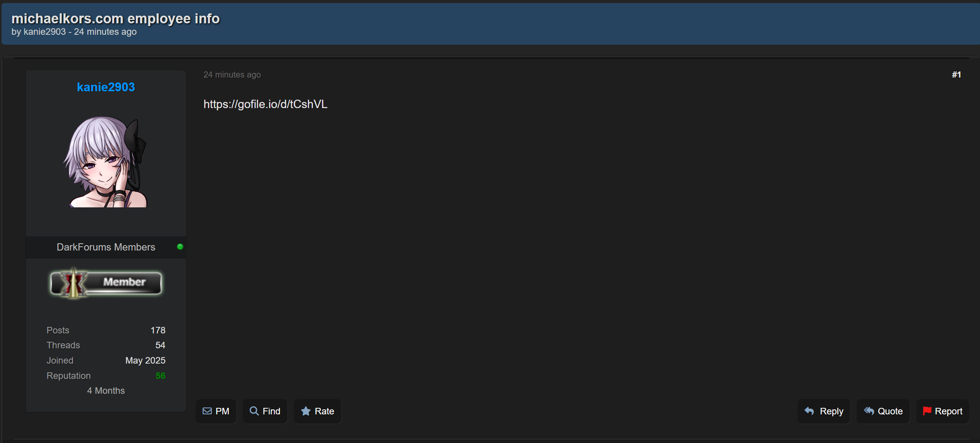Click the green online status dot
The width and height of the screenshot is (980, 443).
[x=180, y=247]
